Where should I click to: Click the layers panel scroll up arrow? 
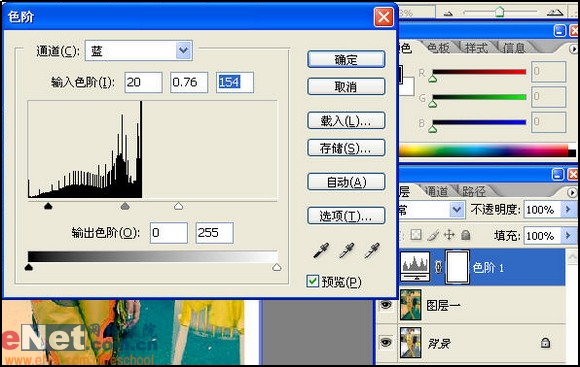click(x=572, y=256)
